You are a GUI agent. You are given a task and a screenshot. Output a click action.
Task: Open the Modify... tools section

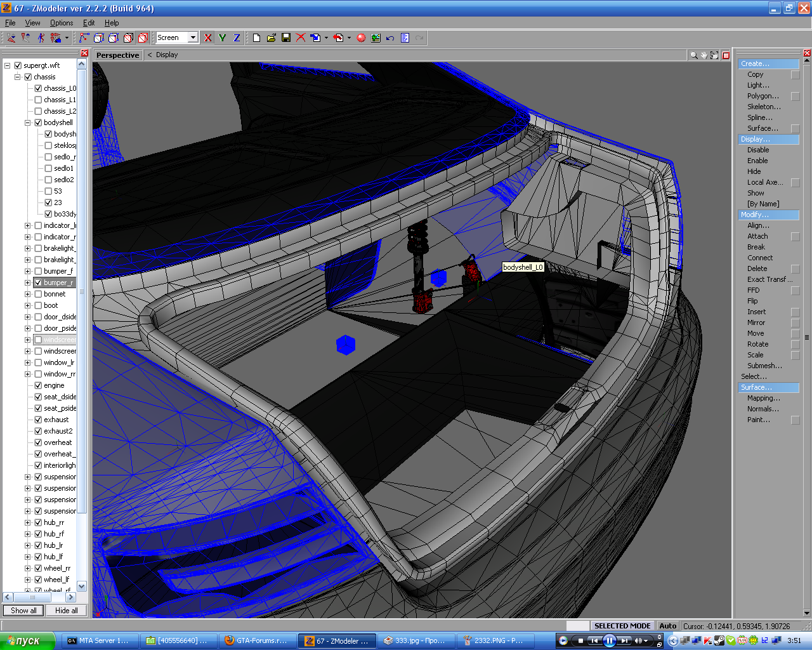[769, 215]
